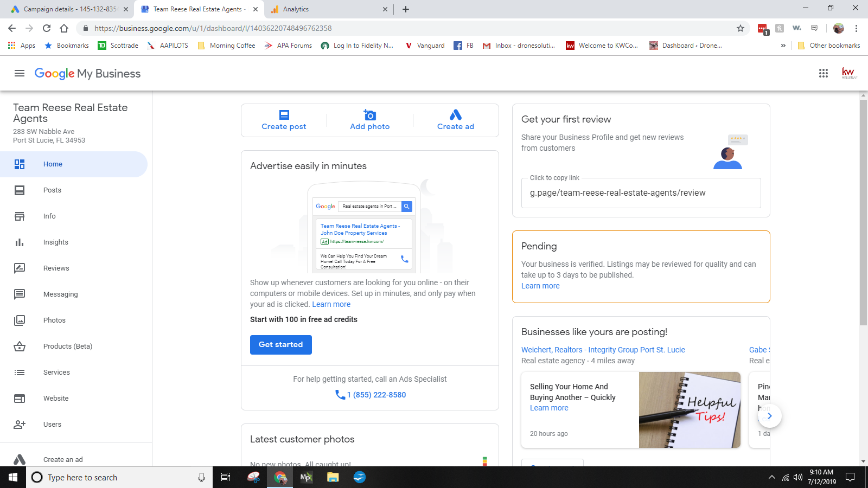
Task: Open the FB bookmark
Action: click(464, 46)
